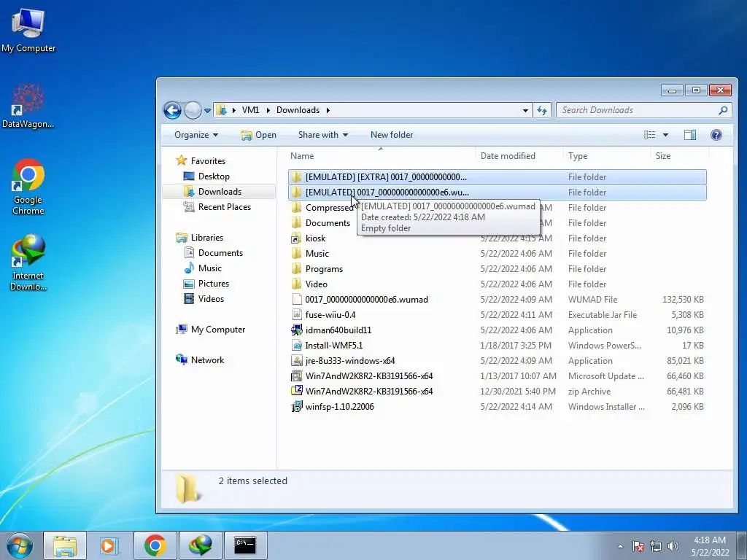The height and width of the screenshot is (560, 747).
Task: Expand arrow after VM1 breadcrumb
Action: (268, 110)
